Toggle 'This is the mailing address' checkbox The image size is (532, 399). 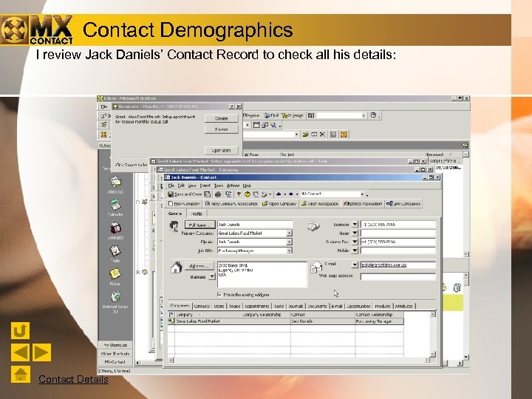pos(219,295)
